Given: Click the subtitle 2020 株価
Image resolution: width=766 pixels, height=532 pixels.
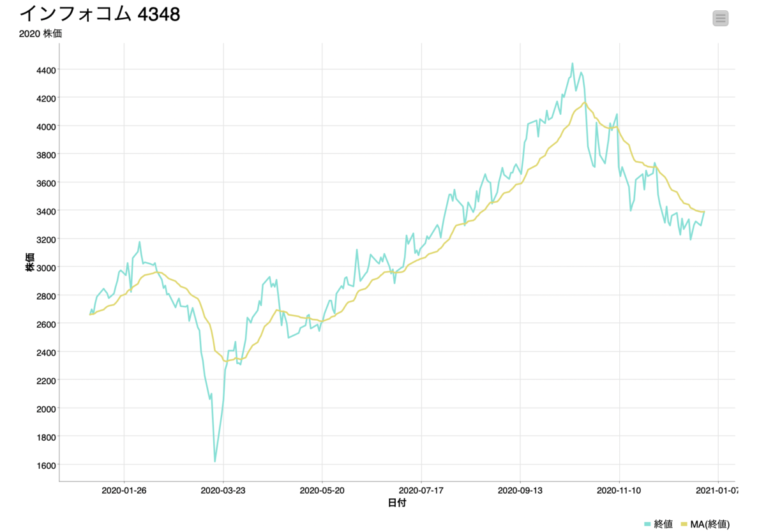Looking at the screenshot, I should coord(41,34).
